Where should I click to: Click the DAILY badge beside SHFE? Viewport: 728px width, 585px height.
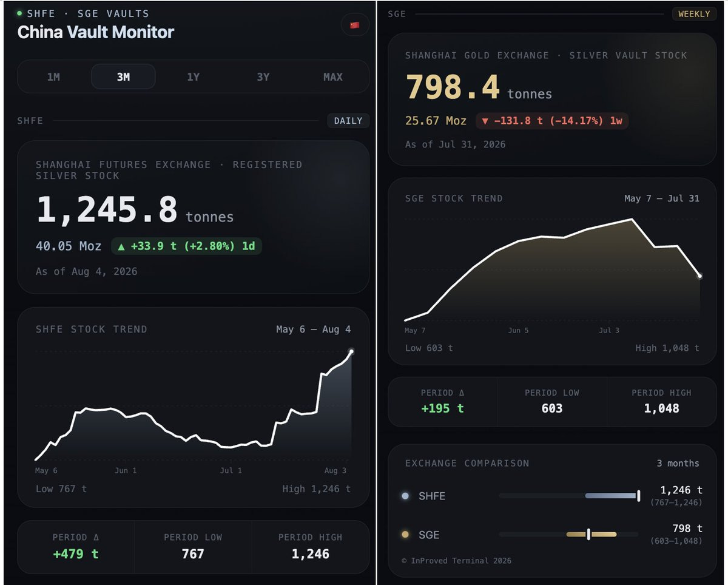(x=348, y=121)
